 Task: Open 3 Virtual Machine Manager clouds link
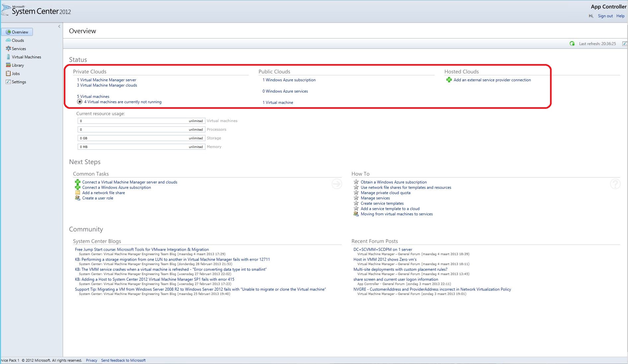click(x=107, y=85)
